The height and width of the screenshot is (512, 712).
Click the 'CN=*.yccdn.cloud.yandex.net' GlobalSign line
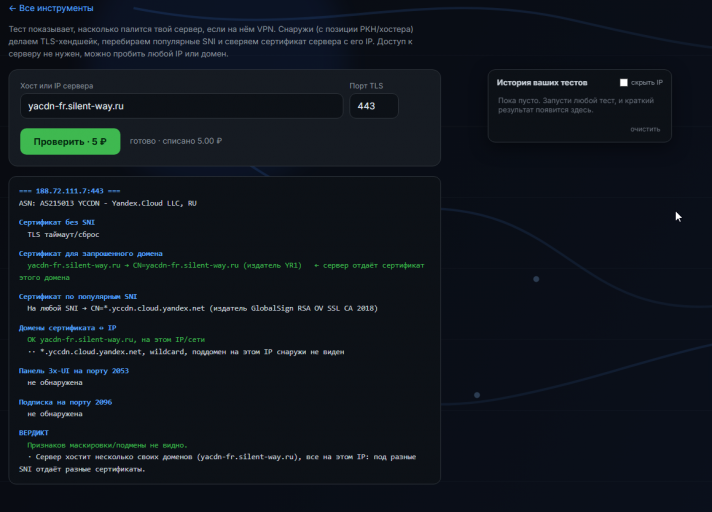pyautogui.click(x=203, y=309)
